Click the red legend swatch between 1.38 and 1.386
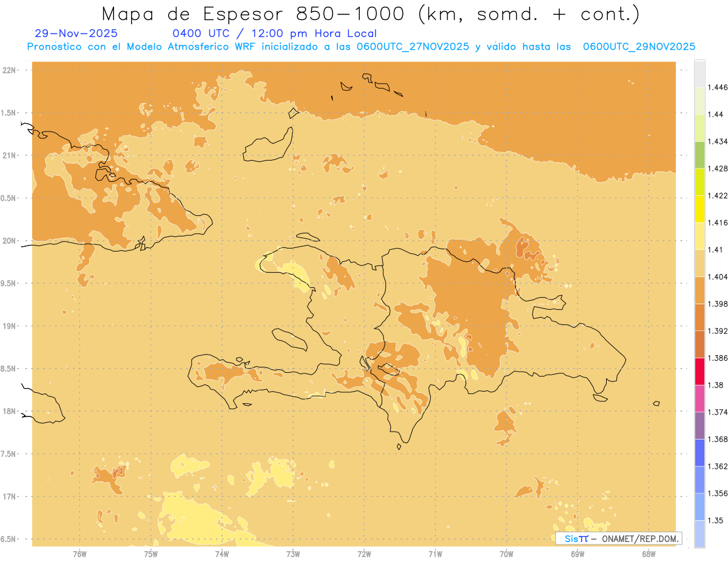 [699, 371]
